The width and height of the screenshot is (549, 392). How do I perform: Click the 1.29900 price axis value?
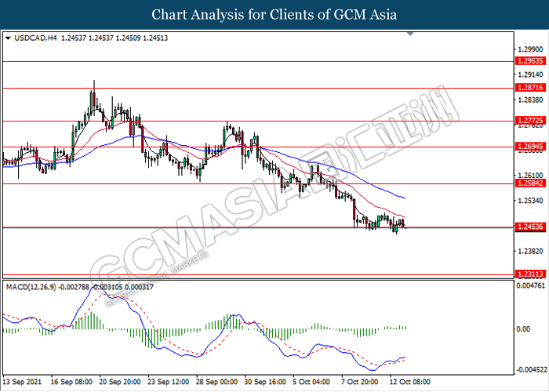[x=530, y=49]
